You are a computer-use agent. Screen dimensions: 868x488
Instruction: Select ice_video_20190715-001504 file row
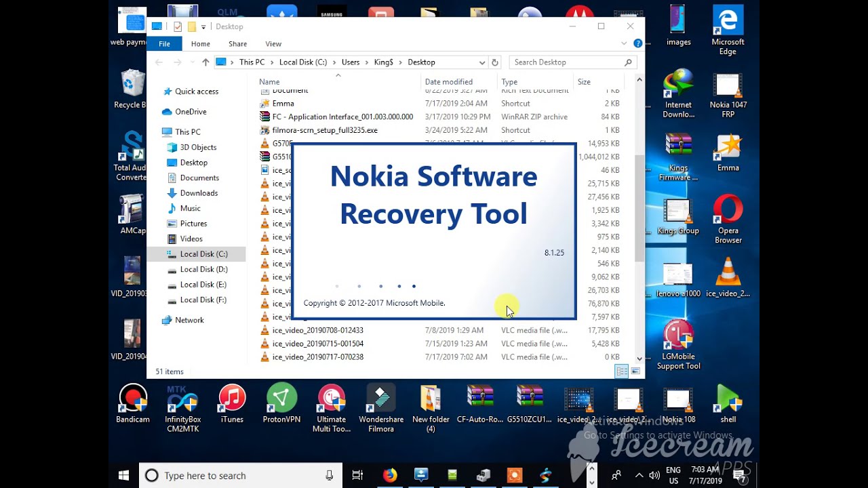click(x=441, y=344)
